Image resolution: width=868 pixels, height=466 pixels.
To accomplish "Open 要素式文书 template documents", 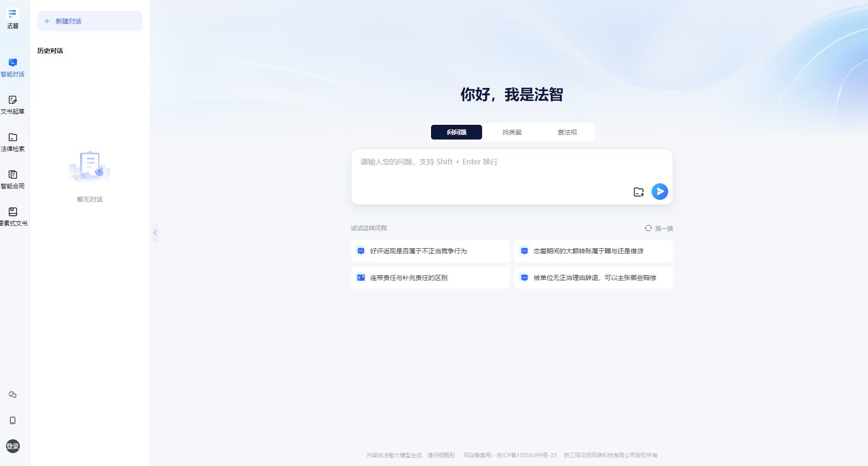I will click(13, 217).
